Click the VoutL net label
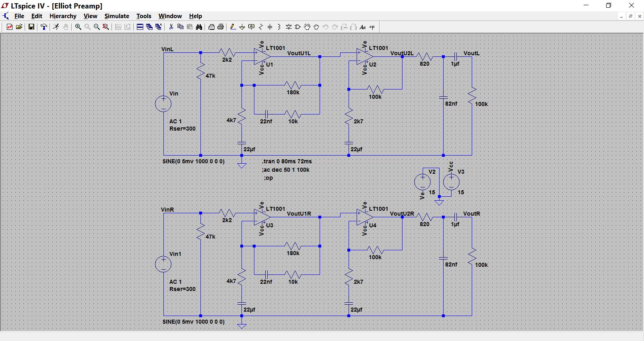The image size is (644, 341). click(471, 53)
